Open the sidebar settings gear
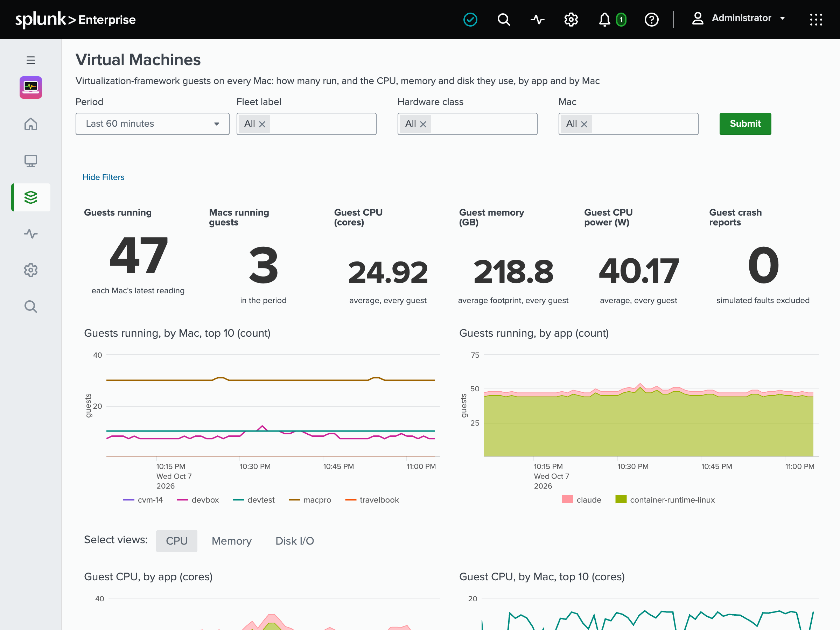This screenshot has height=630, width=840. tap(31, 270)
